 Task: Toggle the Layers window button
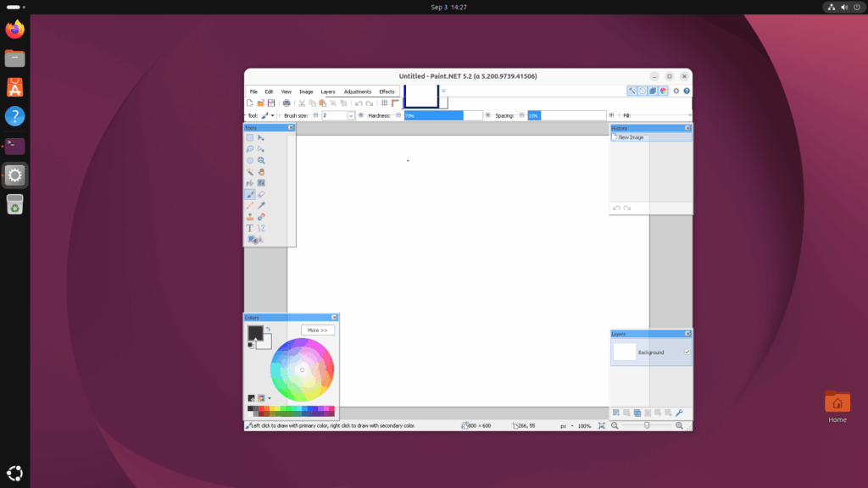(x=653, y=91)
